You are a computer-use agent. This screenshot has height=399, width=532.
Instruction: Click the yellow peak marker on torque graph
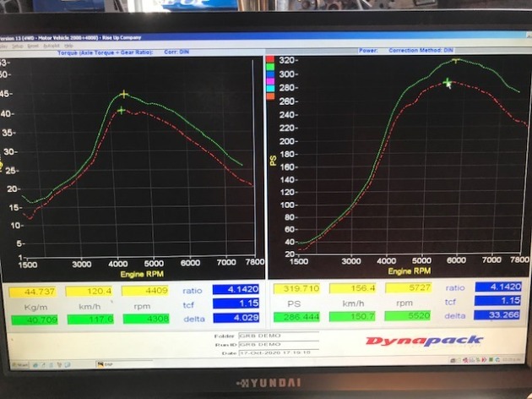click(124, 94)
